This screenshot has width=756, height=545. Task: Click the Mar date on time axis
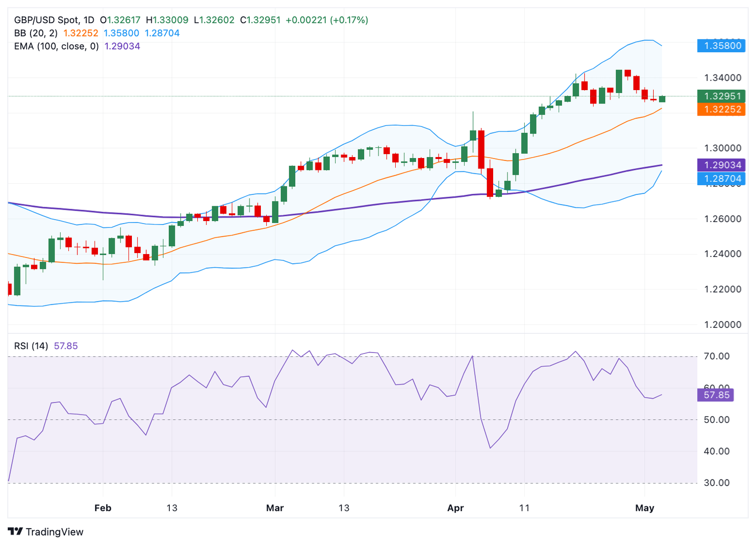pos(275,508)
